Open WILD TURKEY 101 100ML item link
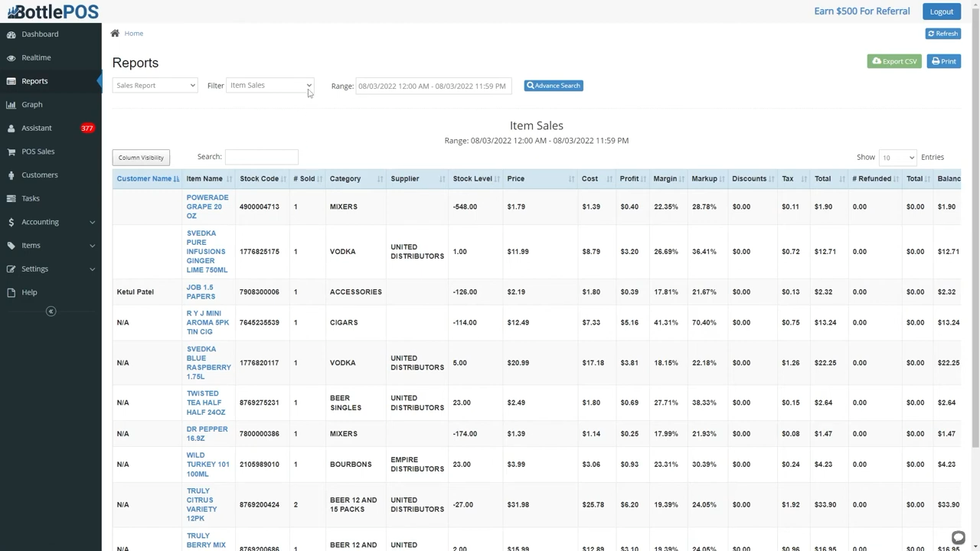 point(207,465)
